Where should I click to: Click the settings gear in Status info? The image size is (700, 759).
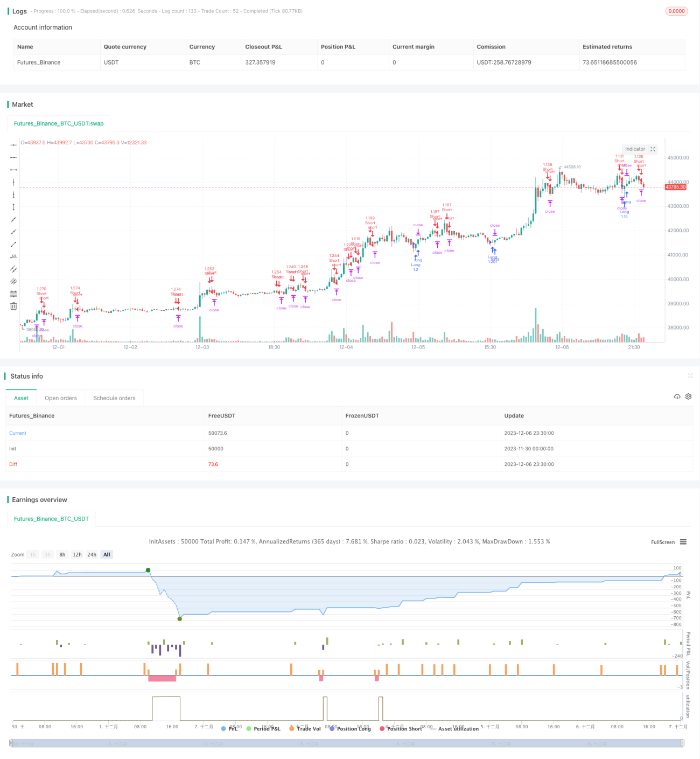[688, 396]
